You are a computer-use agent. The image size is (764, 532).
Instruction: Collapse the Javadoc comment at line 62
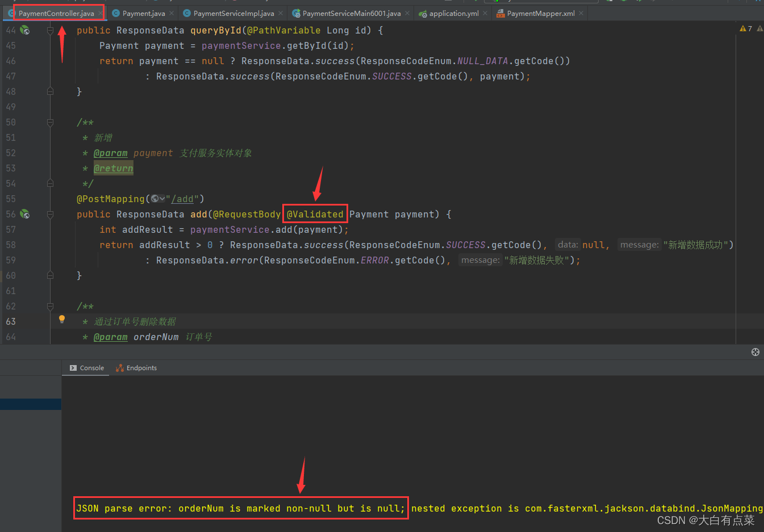[50, 306]
